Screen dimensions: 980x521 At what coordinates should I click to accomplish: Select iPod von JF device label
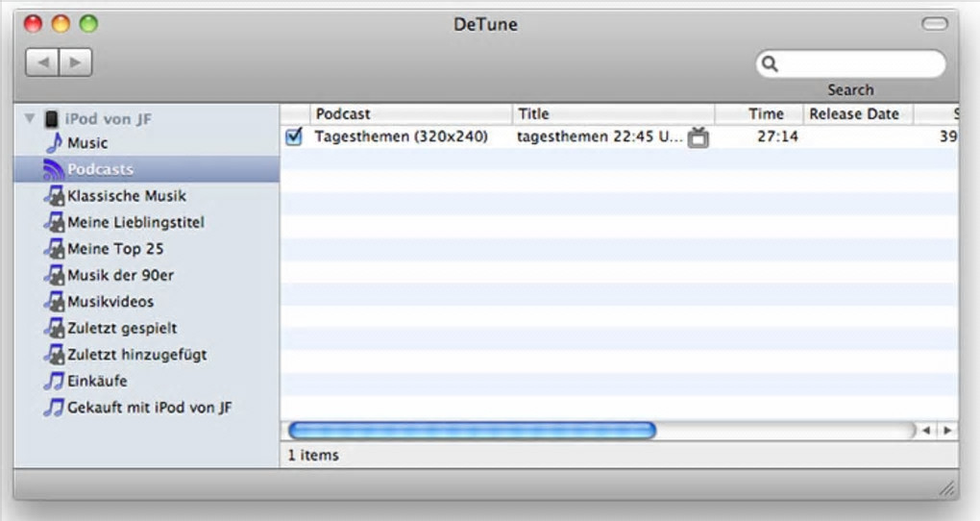(109, 119)
